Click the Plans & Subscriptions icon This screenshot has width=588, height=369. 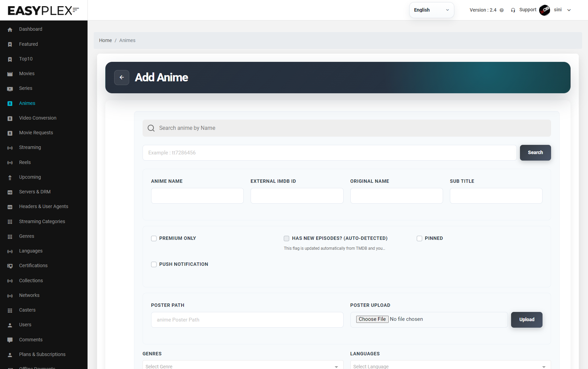[10, 355]
